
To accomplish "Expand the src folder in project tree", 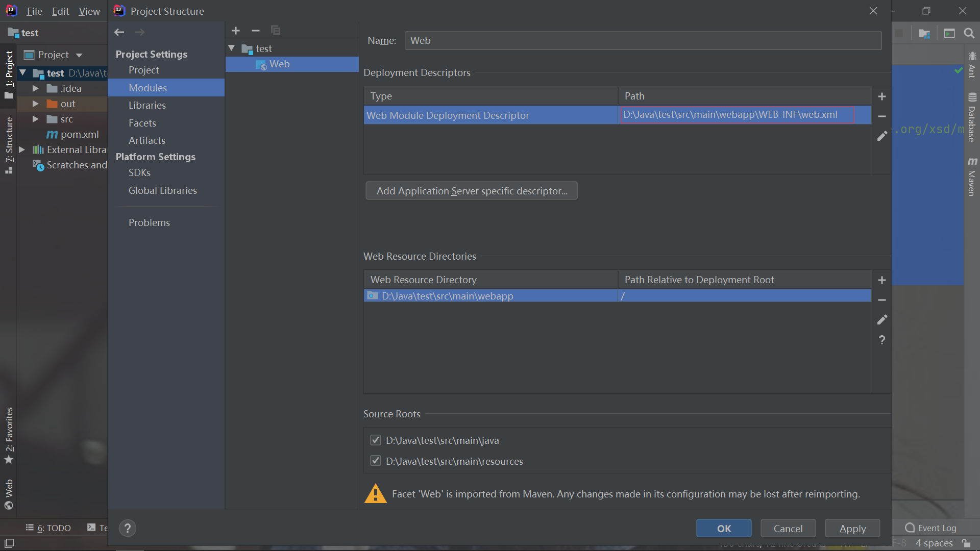I will (35, 119).
